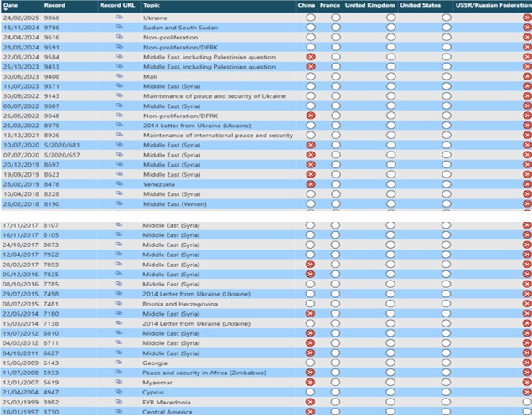The height and width of the screenshot is (417, 532).
Task: Click the United States column header
Action: point(421,5)
